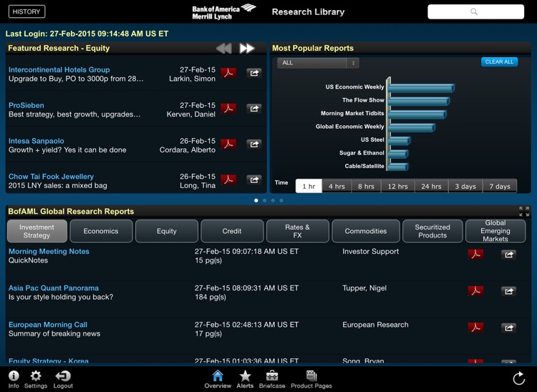Click the US Economic Weekly bar
537x392 pixels.
tap(421, 88)
